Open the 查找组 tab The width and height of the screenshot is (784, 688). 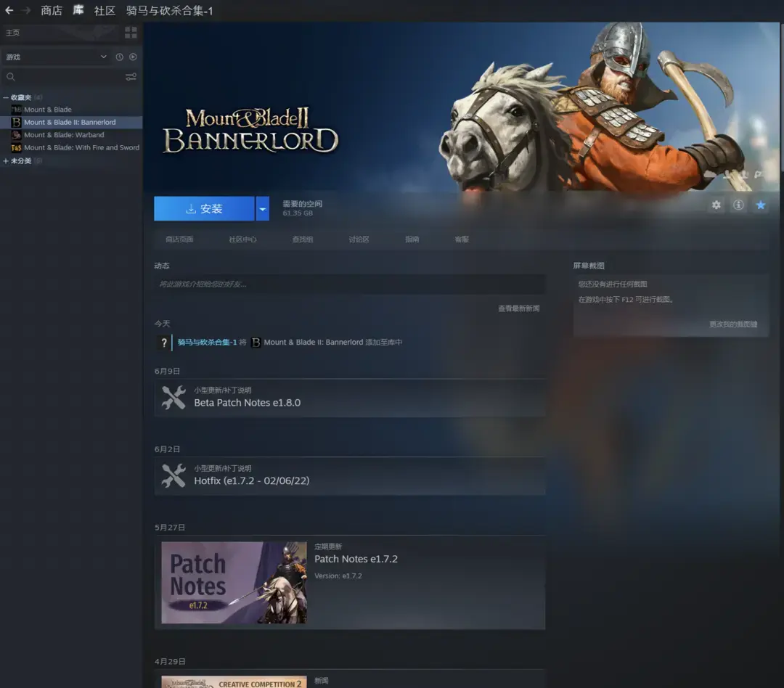[x=303, y=239]
